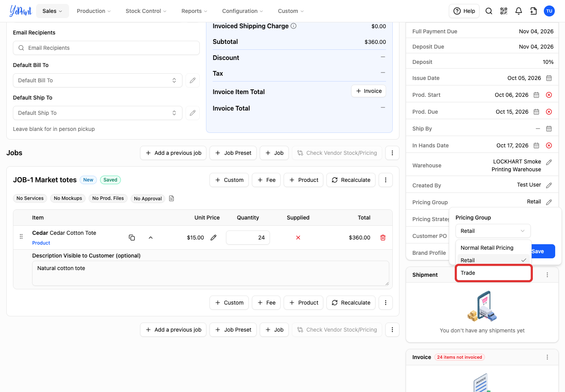Screen dimensions: 565x392
Task: Select the Trade pricing group option
Action: point(494,273)
